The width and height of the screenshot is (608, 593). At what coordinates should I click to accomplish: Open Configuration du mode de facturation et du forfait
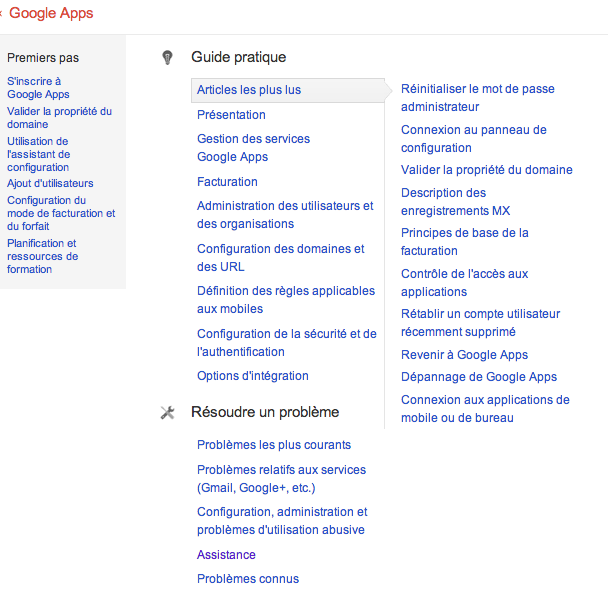click(x=61, y=213)
